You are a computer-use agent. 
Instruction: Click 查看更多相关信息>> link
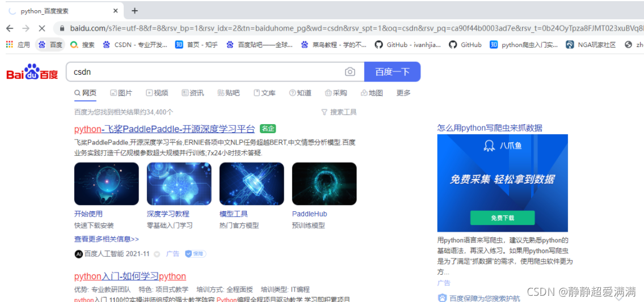pyautogui.click(x=106, y=239)
